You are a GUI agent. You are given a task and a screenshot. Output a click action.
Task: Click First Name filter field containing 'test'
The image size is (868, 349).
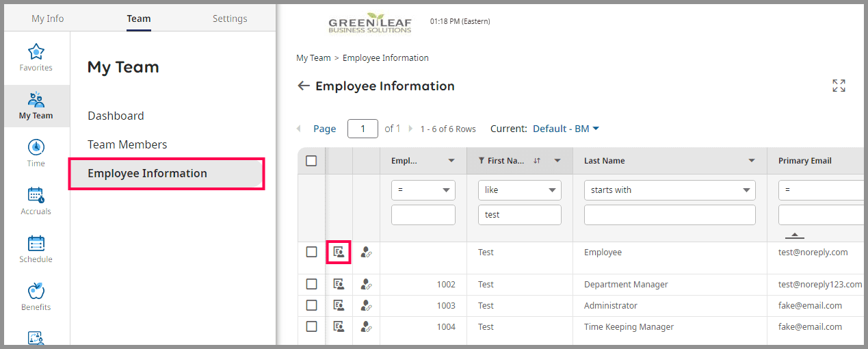point(520,215)
